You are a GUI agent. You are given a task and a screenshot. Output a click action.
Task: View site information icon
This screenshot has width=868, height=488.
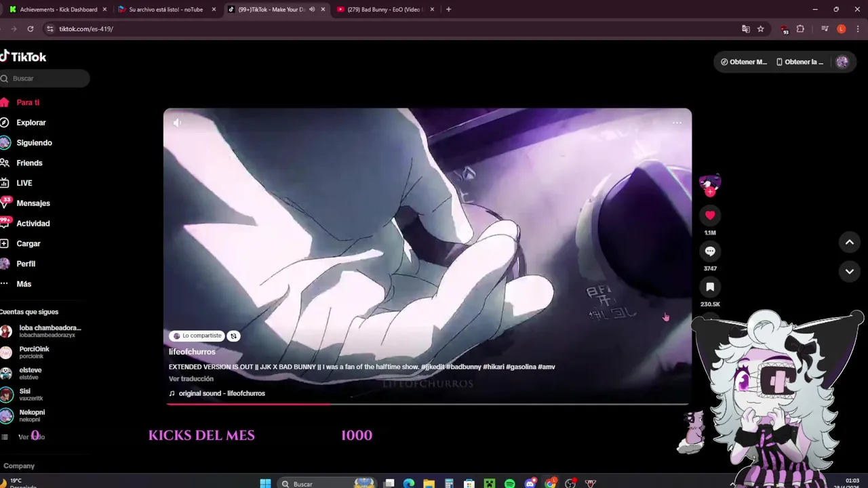tap(50, 29)
